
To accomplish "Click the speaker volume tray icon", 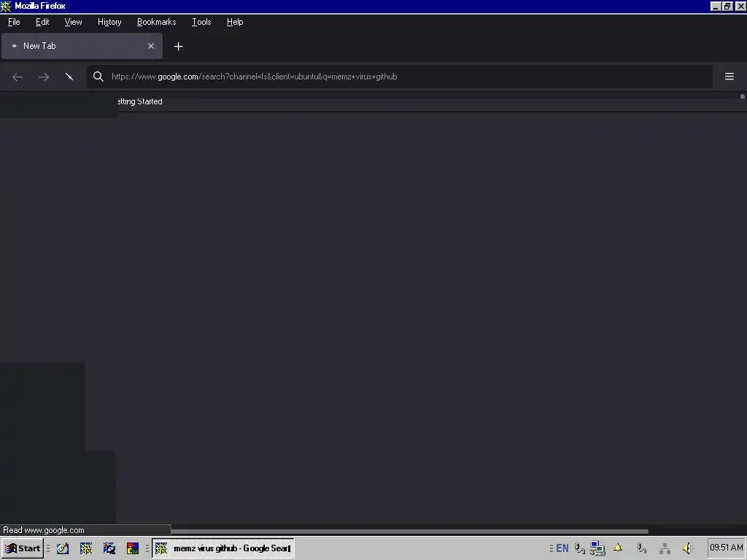I will pyautogui.click(x=688, y=548).
